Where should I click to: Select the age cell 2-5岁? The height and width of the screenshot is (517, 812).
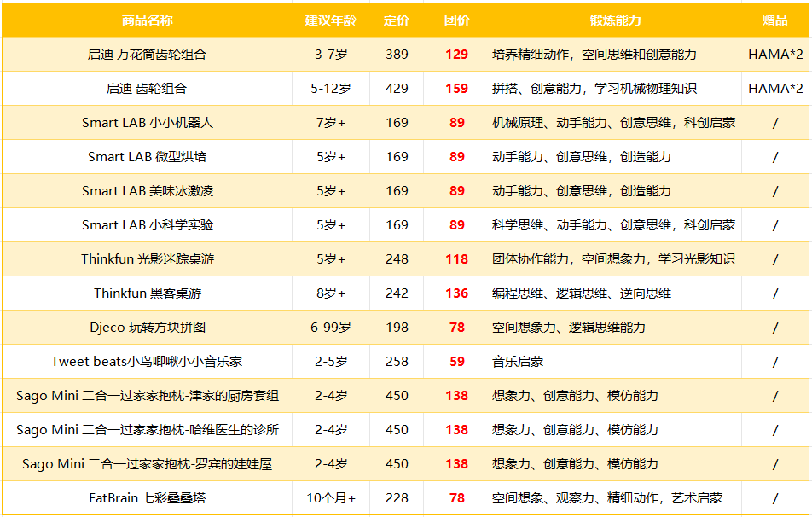click(x=331, y=362)
